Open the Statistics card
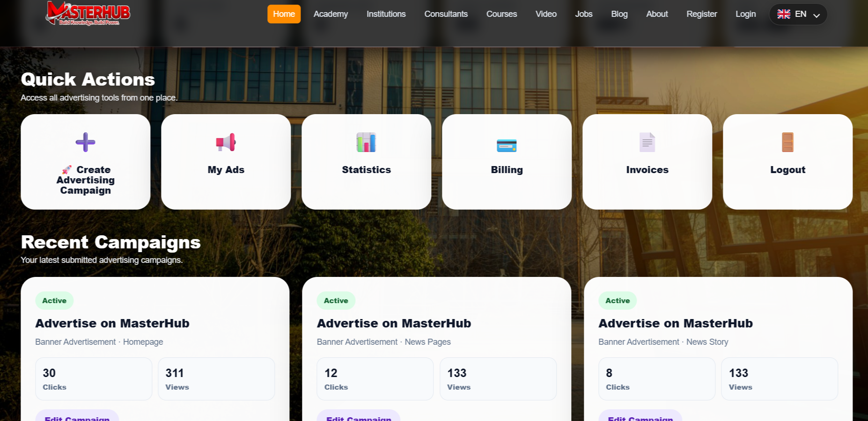This screenshot has height=421, width=868. [x=366, y=162]
